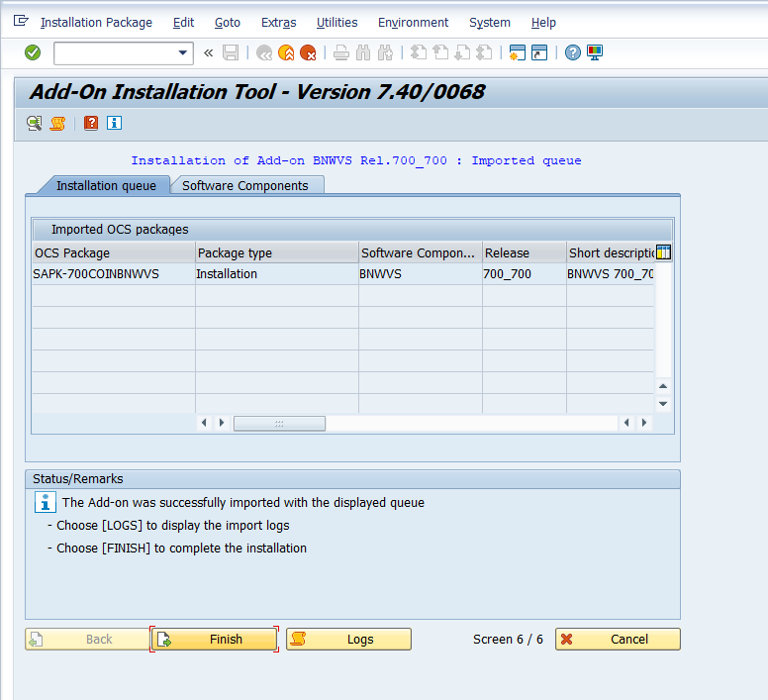Viewport: 768px width, 700px height.
Task: Open the Utilities menu
Action: (x=336, y=22)
